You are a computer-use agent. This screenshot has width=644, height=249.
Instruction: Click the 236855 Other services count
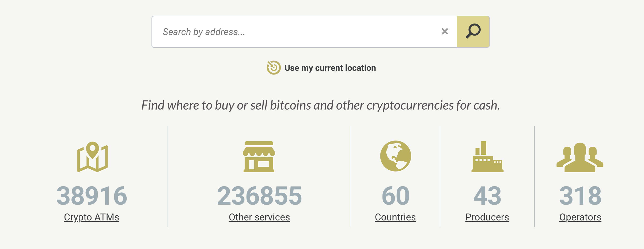point(260,195)
